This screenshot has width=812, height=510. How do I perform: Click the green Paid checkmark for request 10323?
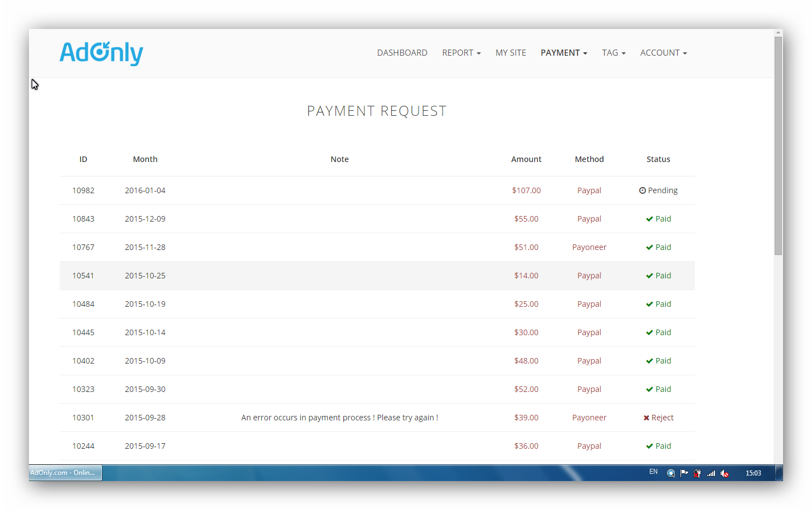[x=649, y=389]
